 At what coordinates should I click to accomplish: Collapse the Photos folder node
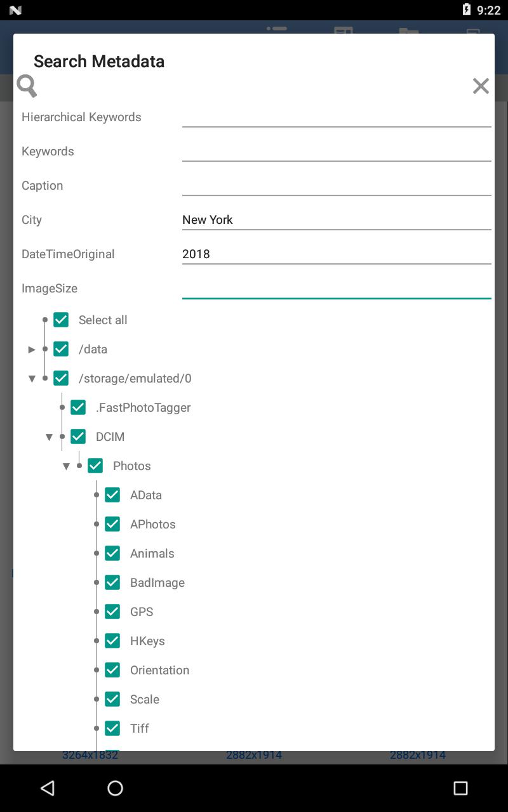pyautogui.click(x=66, y=466)
